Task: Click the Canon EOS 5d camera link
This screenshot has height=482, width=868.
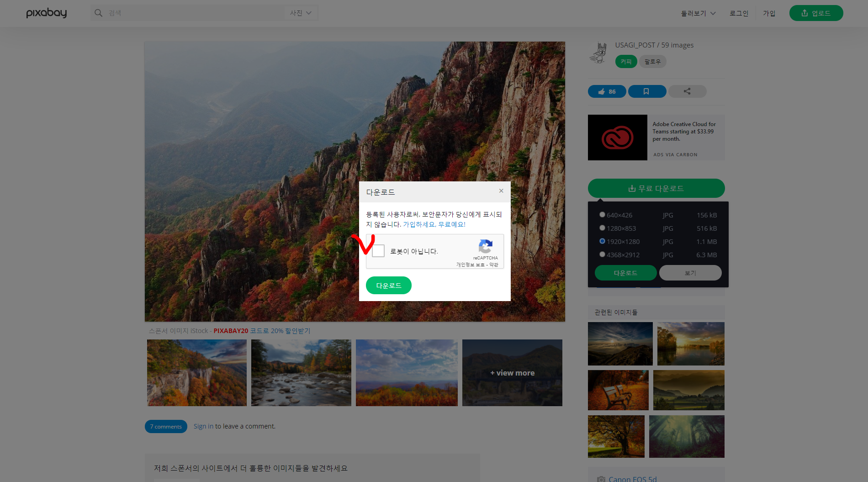Action: pos(632,478)
